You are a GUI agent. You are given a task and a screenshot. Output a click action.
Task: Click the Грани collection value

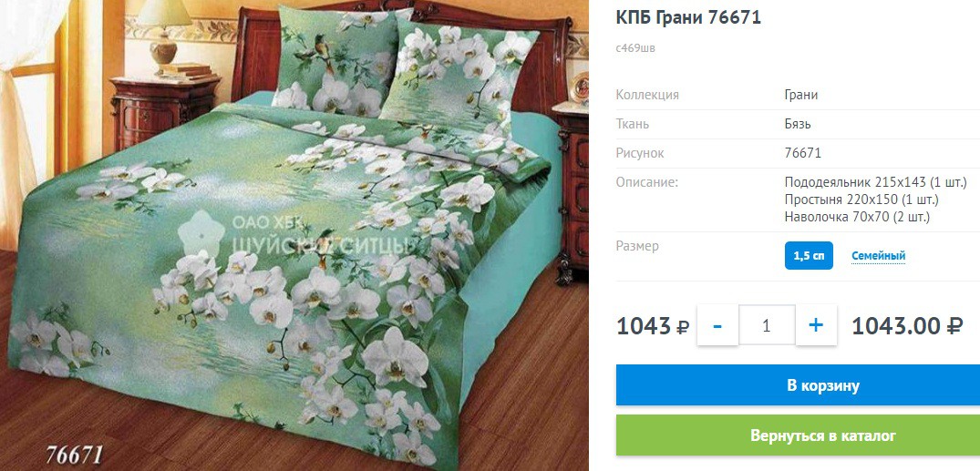pyautogui.click(x=801, y=95)
